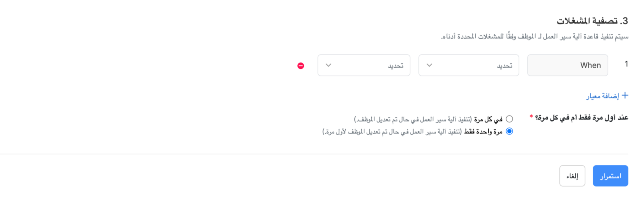Click the red required asterisk beside the question
644x204 pixels.
click(531, 117)
